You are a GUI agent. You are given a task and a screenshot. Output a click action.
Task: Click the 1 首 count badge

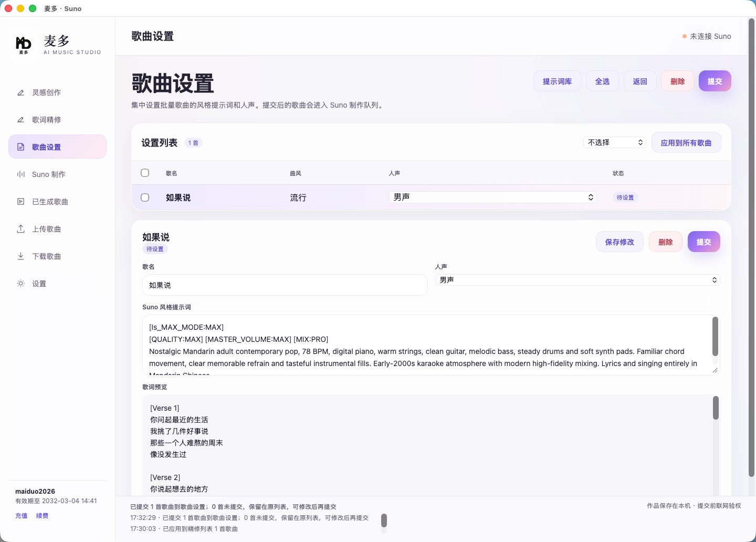[x=193, y=143]
